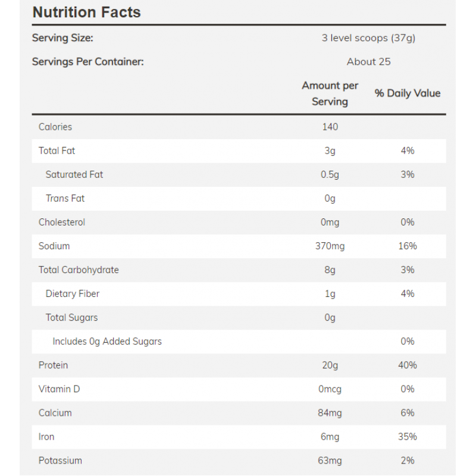
Task: Click the % Daily Value column header
Action: [408, 93]
